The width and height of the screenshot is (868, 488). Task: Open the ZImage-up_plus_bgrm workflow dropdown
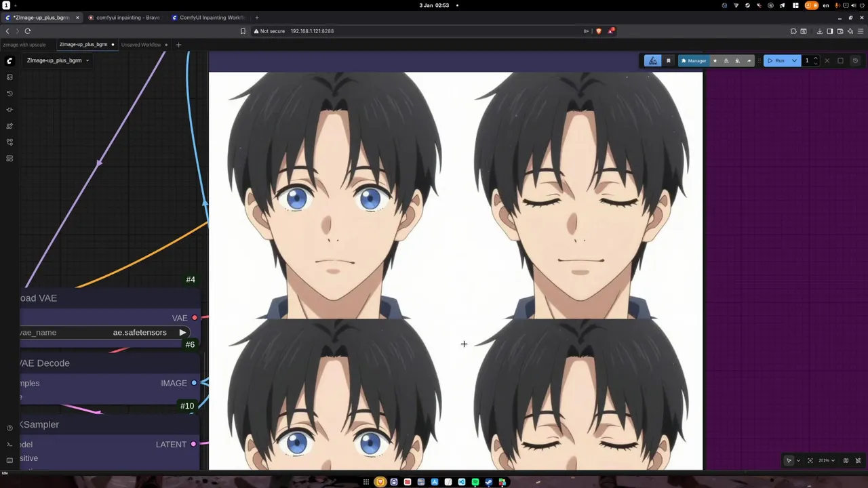(58, 60)
